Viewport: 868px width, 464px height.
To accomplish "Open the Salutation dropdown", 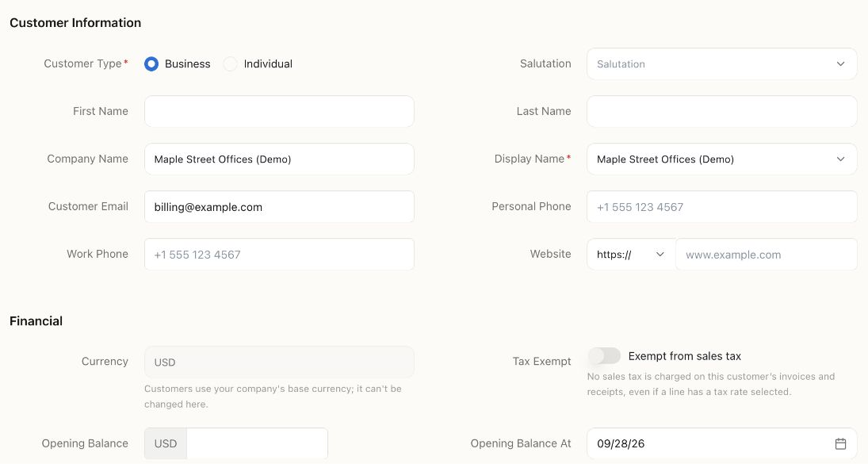I will click(722, 63).
